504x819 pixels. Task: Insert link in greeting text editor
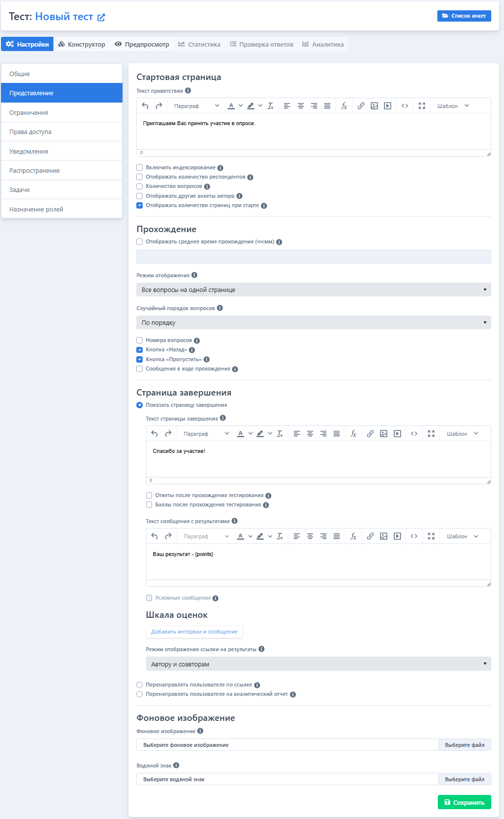click(x=361, y=106)
